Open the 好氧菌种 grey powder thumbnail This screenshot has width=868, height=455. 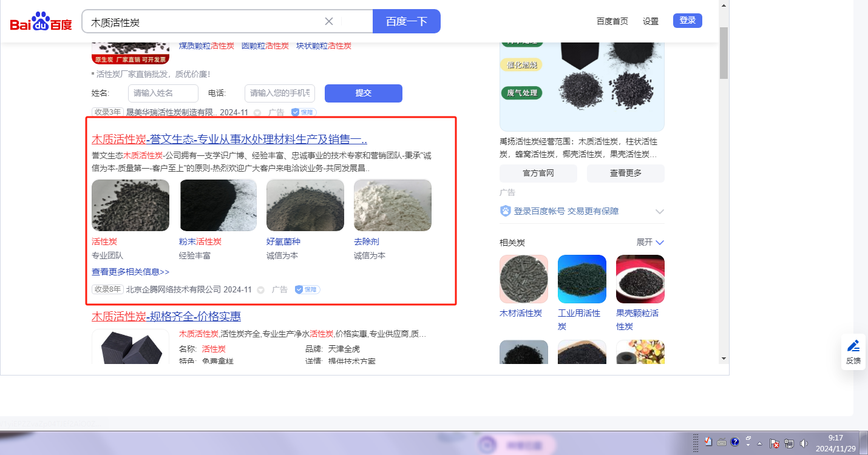305,205
